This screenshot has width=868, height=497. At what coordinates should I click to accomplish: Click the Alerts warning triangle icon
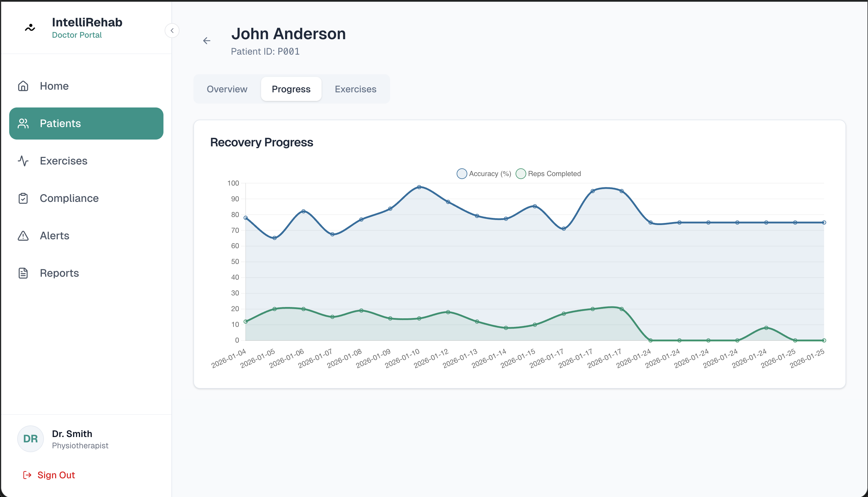pos(23,235)
